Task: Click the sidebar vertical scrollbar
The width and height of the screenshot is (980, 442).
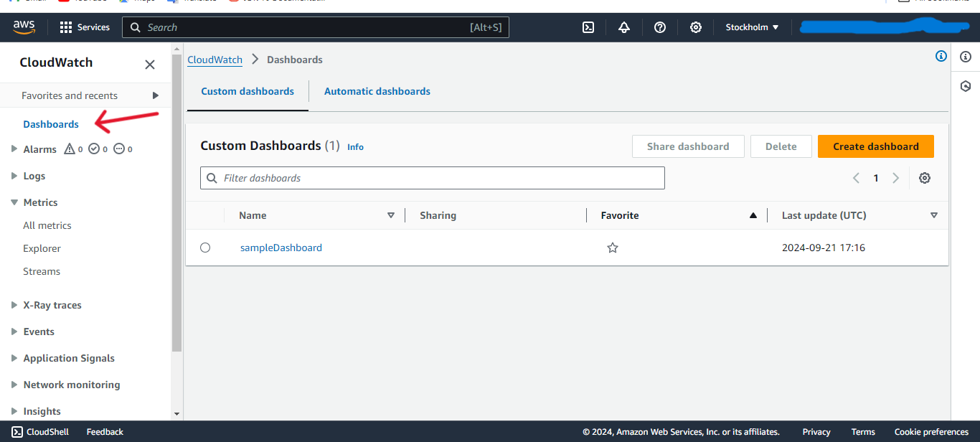Action: tap(177, 203)
